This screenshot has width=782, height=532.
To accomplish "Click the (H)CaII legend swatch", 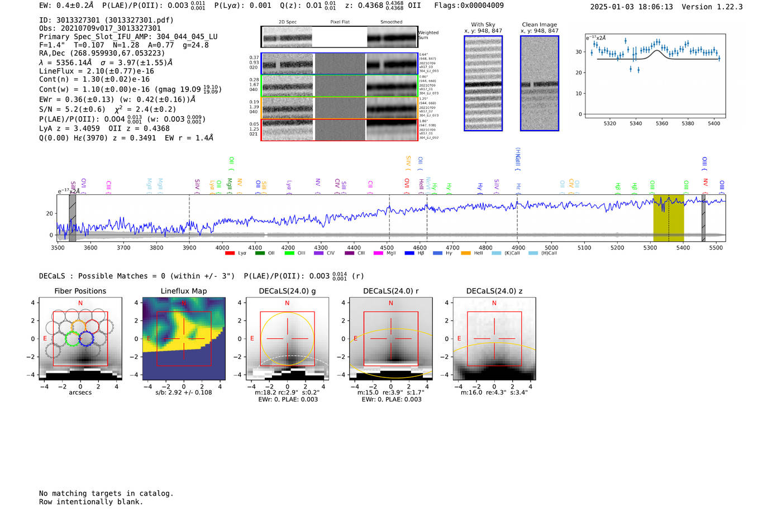I will [x=533, y=253].
